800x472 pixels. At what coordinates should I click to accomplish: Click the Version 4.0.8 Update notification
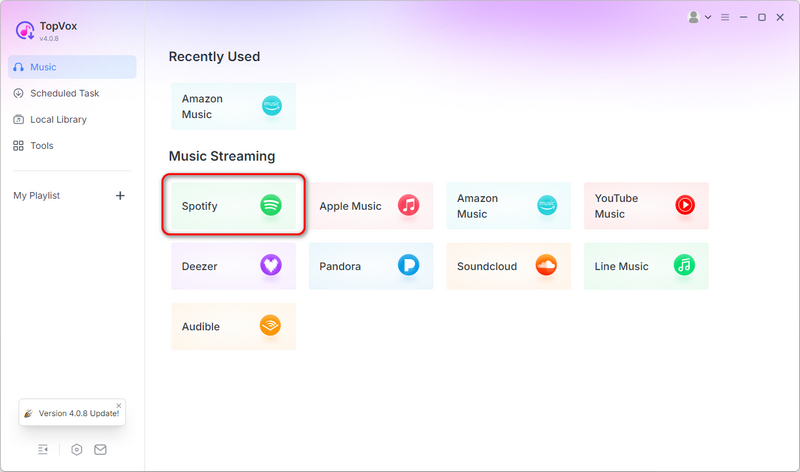tap(72, 412)
